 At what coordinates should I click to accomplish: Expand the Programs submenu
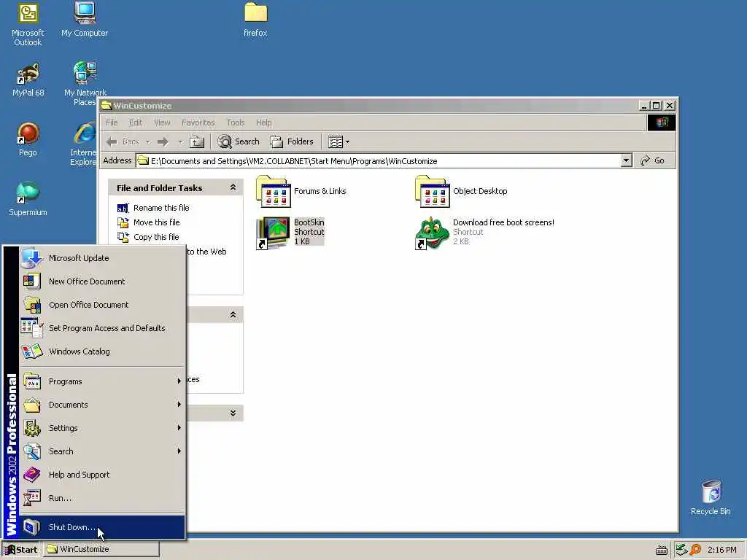[x=102, y=381]
